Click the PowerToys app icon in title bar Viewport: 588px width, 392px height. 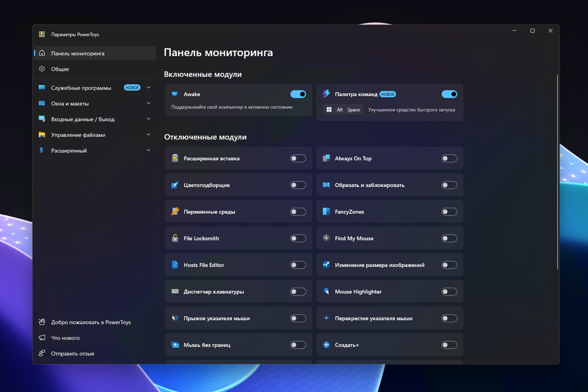click(42, 34)
